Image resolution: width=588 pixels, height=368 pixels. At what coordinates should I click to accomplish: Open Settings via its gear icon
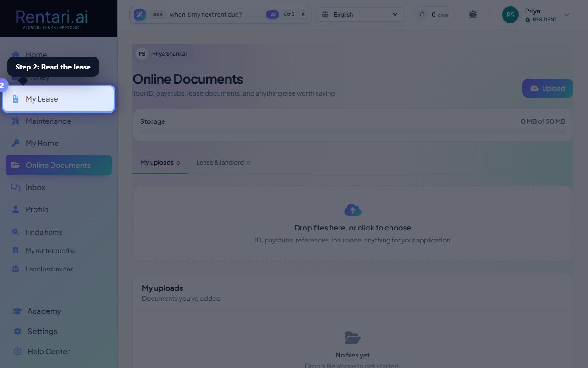point(17,331)
